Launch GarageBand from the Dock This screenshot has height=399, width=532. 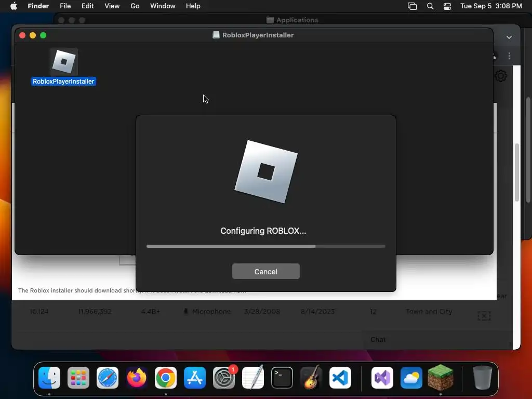tap(311, 378)
